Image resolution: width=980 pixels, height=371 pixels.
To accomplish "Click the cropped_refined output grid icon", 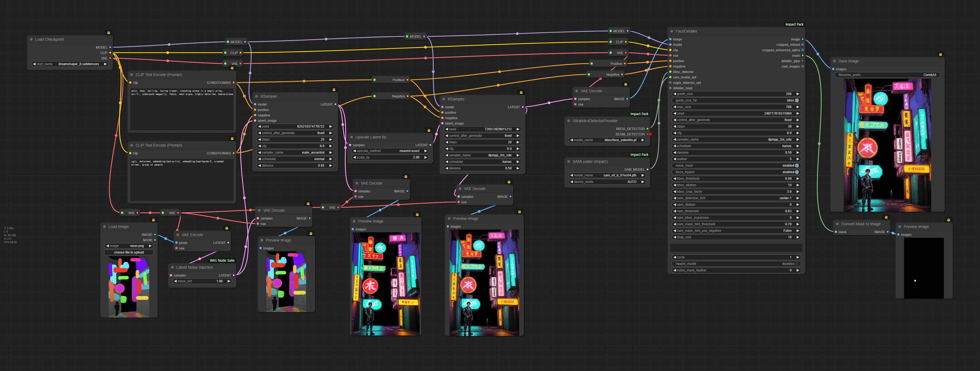I will click(802, 45).
